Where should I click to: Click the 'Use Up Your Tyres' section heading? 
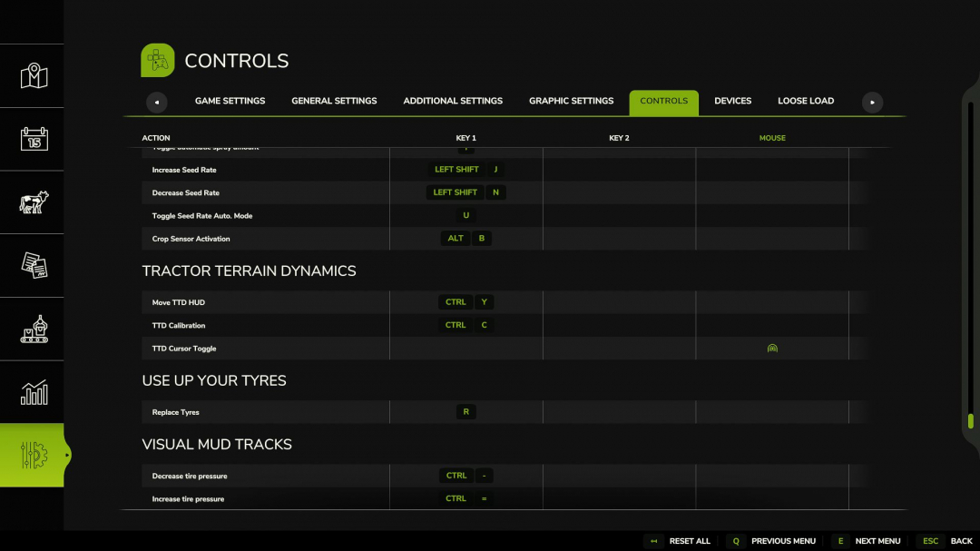tap(214, 381)
